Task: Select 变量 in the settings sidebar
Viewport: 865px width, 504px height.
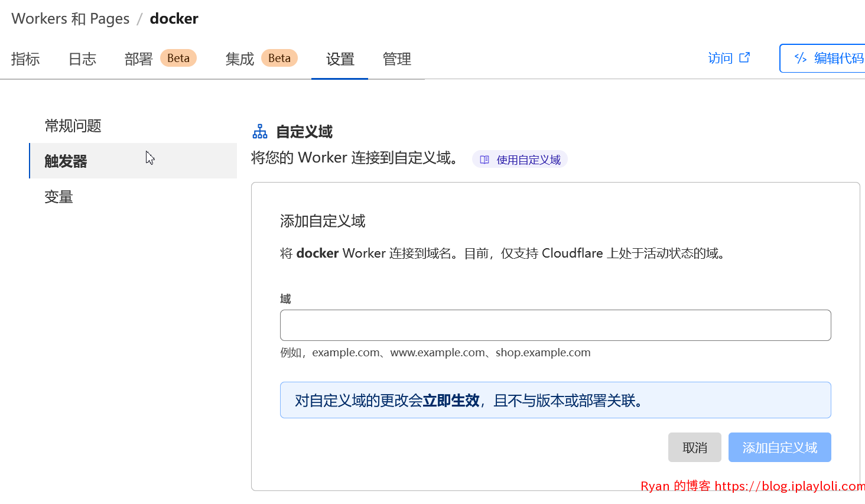Action: (x=133, y=197)
